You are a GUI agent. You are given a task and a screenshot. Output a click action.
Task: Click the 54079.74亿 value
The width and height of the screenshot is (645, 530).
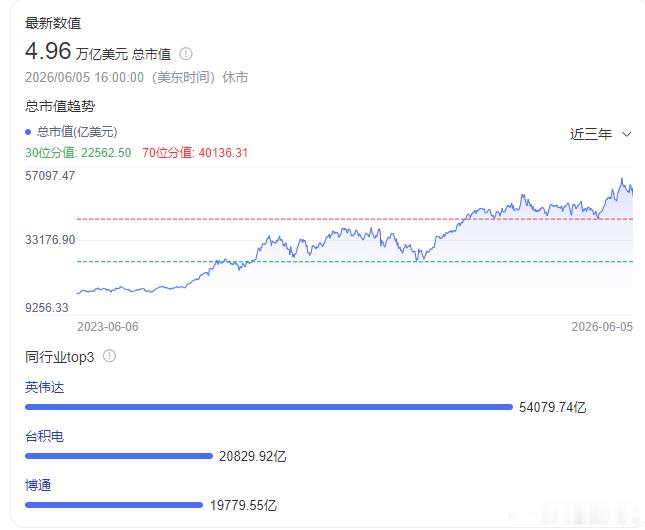[552, 407]
